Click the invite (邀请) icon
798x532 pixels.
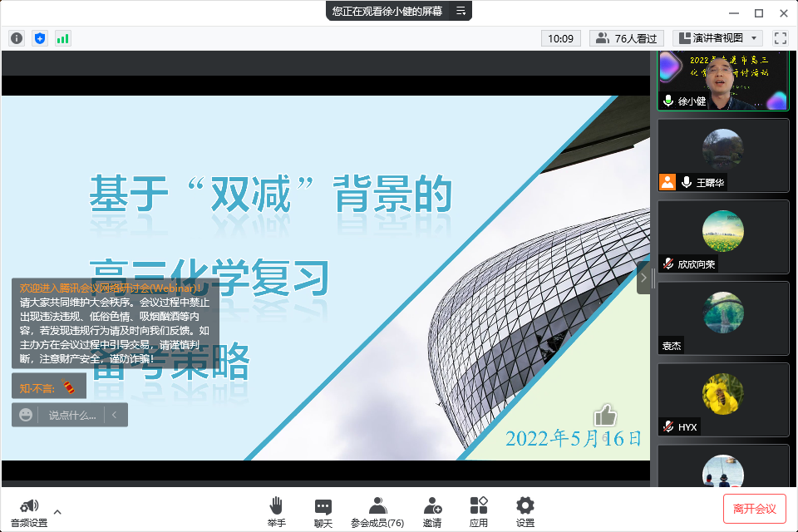(x=432, y=507)
